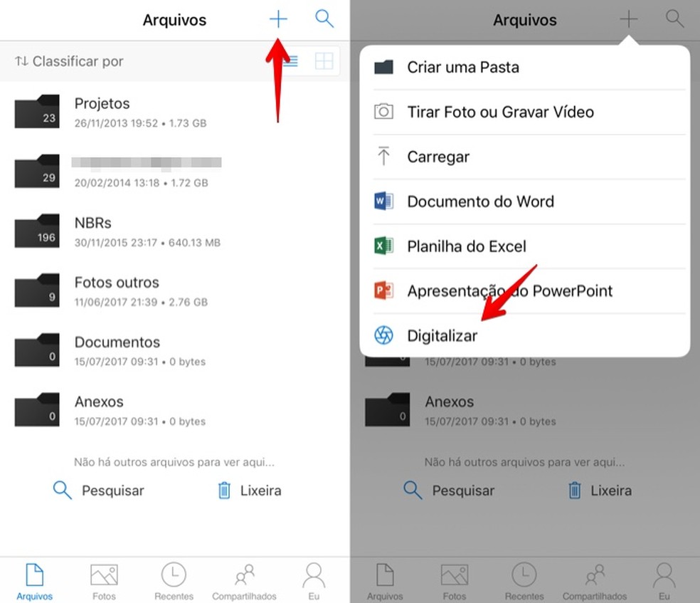Click Lixeira trash bin icon in left screen
Image resolution: width=700 pixels, height=603 pixels.
pos(224,490)
